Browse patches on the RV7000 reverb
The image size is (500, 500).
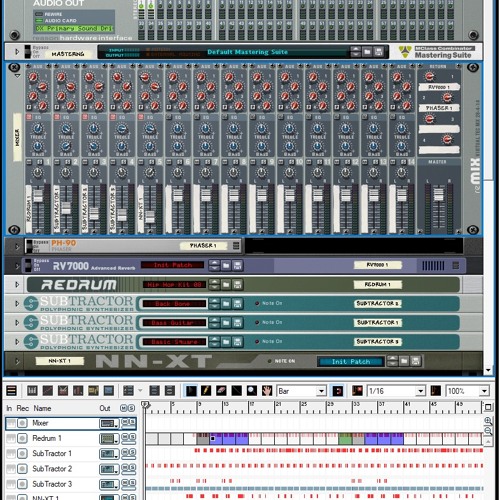coord(226,266)
